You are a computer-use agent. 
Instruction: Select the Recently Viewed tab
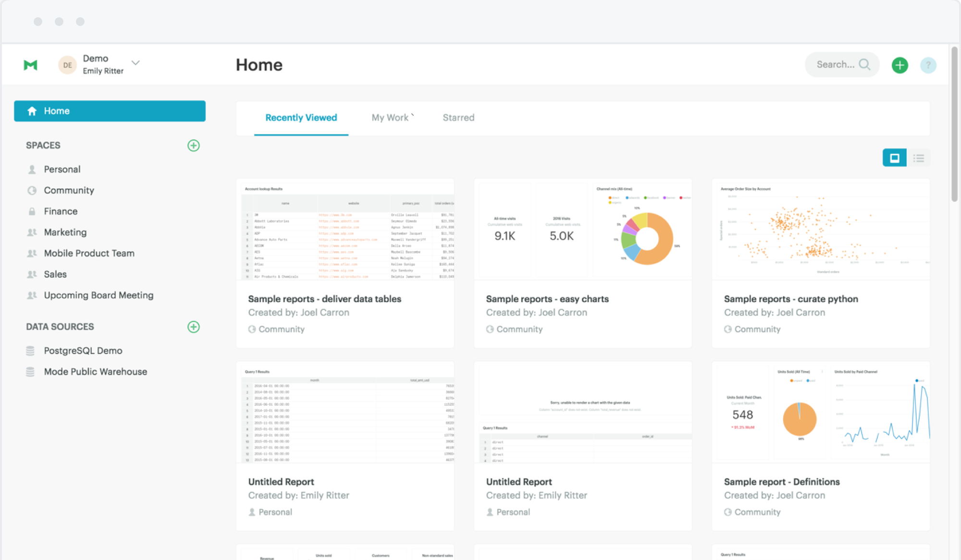point(301,118)
